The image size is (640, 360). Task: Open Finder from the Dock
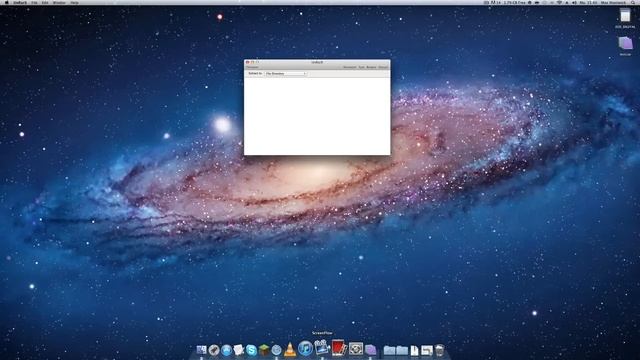[201, 350]
